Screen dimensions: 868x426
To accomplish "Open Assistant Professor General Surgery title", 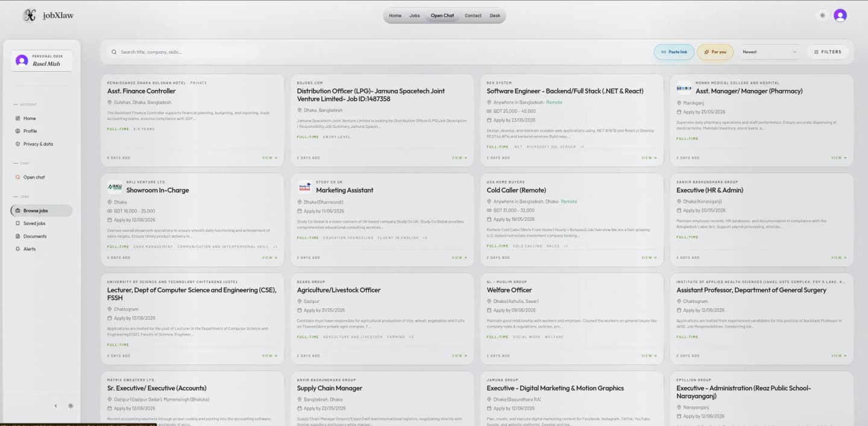I will 752,290.
